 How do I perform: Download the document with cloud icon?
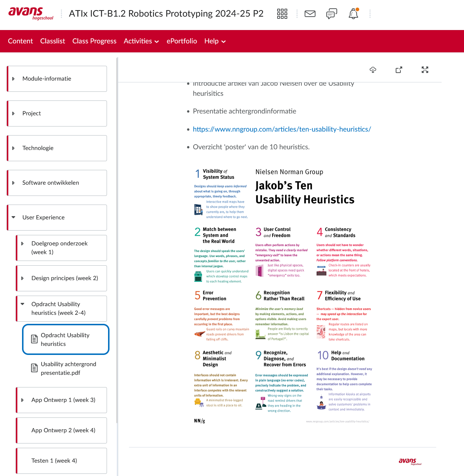coord(373,70)
